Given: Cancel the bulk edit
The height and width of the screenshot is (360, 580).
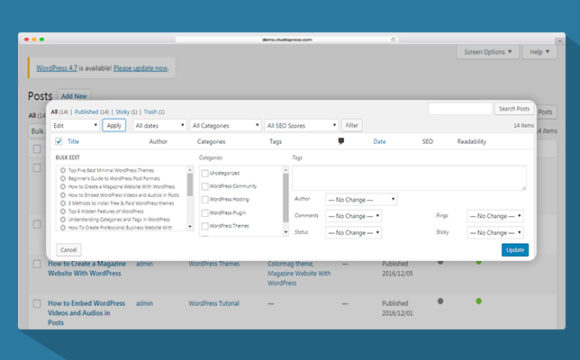Looking at the screenshot, I should click(68, 250).
